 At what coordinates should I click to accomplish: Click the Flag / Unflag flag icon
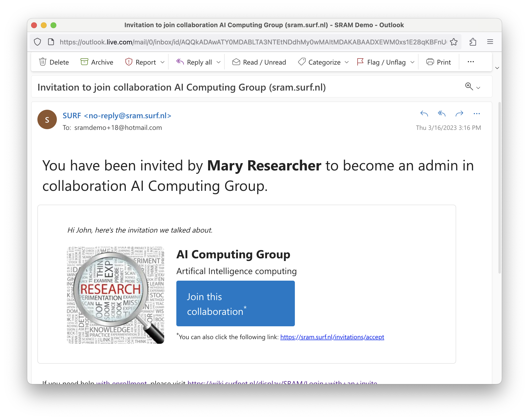[360, 62]
